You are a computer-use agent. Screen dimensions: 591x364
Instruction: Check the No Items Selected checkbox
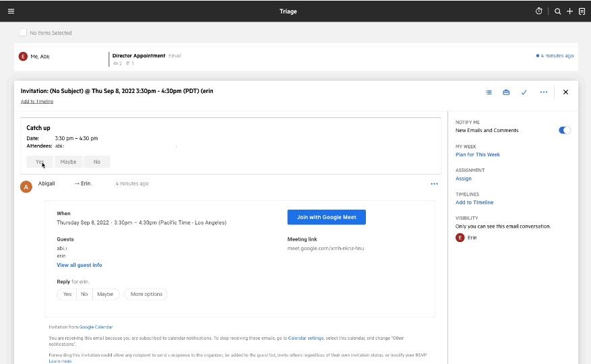(23, 32)
